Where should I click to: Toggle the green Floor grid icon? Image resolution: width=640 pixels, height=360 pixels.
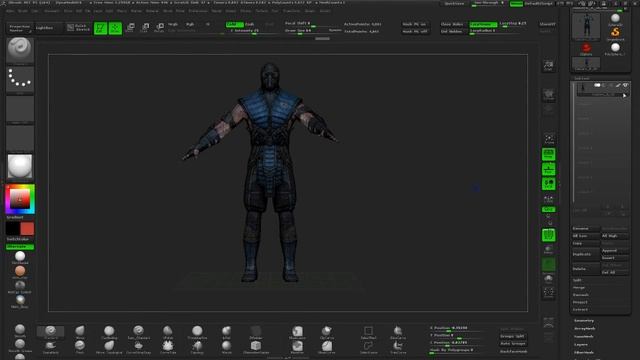point(549,169)
